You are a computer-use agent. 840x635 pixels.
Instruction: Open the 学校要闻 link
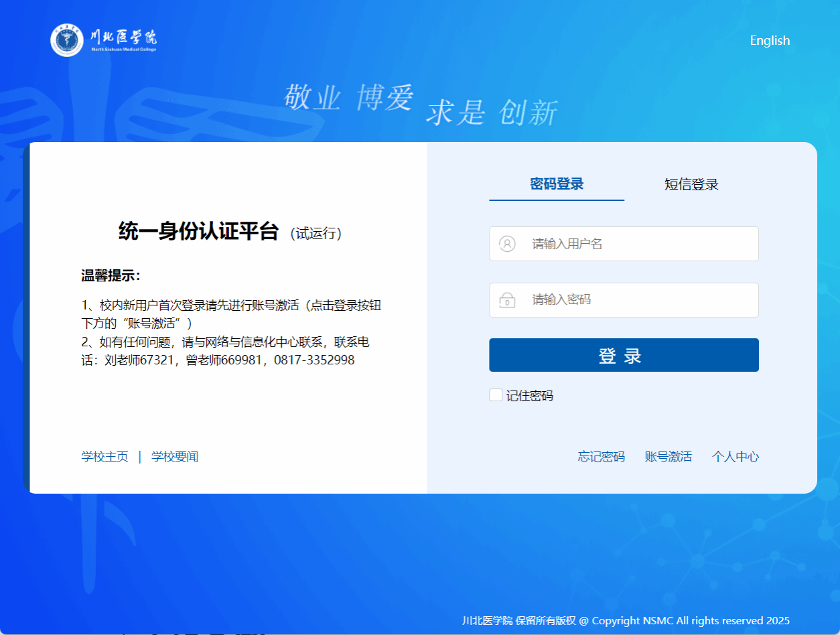point(175,457)
